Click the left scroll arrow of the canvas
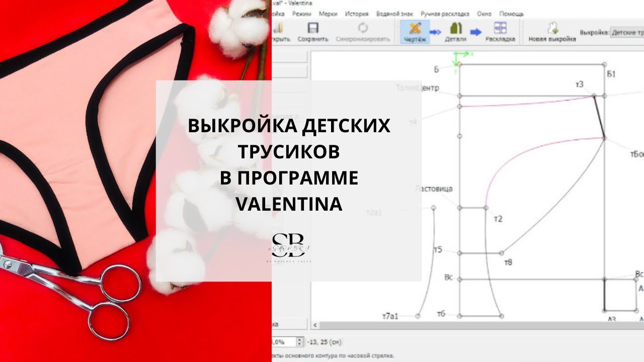The image size is (644, 362). (x=315, y=325)
